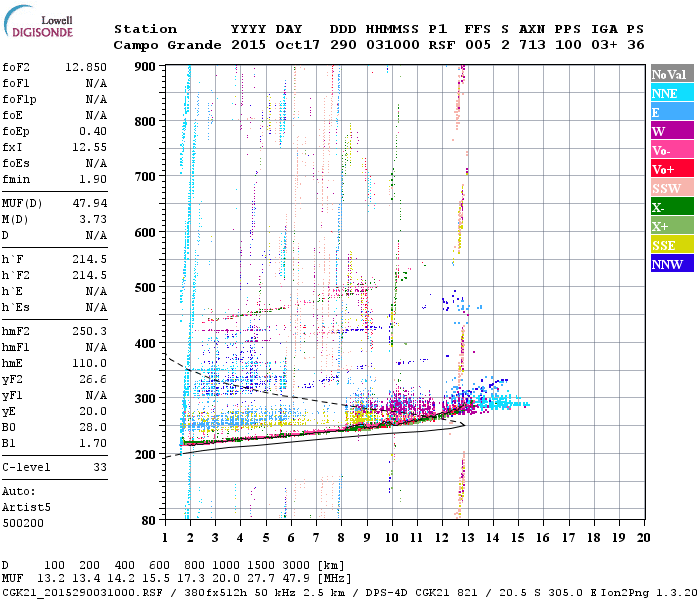Click the B0 value 28.0

[93, 427]
